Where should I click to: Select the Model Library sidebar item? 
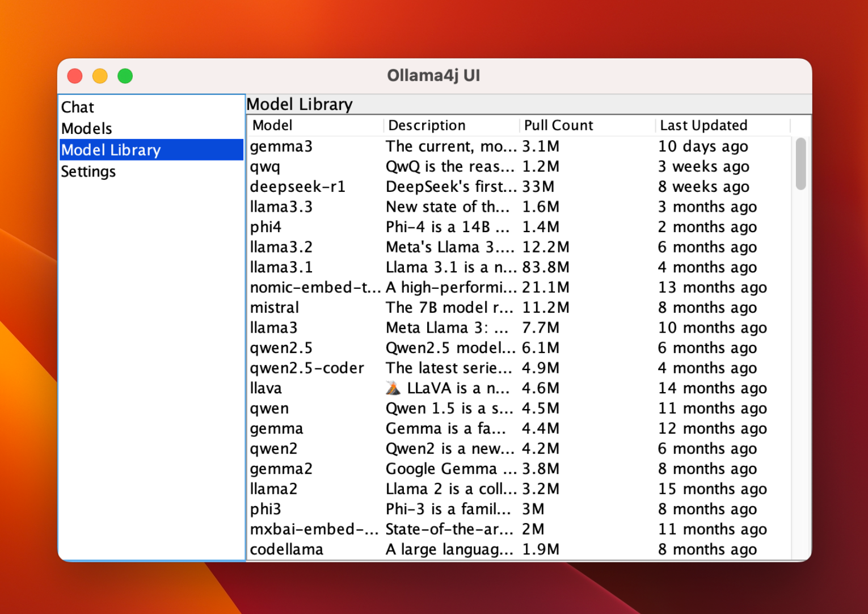point(111,150)
